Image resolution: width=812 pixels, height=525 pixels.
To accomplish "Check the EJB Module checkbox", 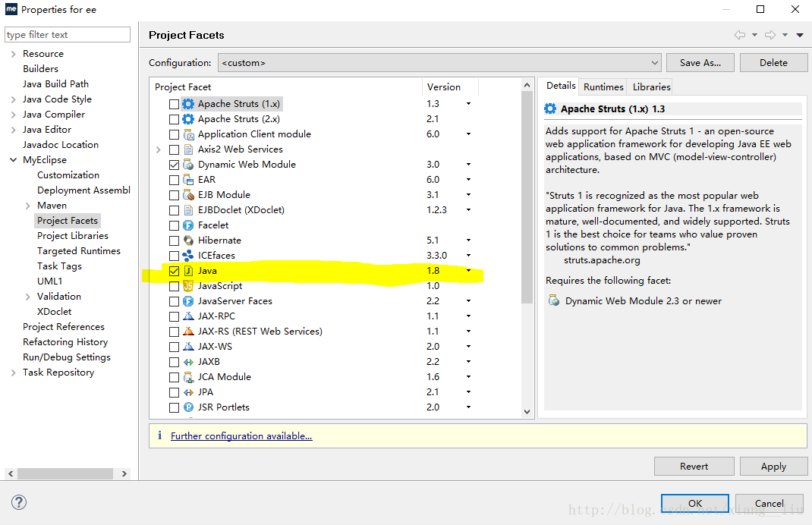I will 174,195.
